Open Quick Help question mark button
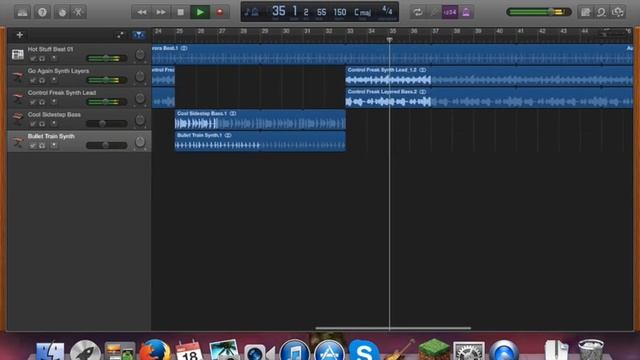The image size is (640, 360). click(x=42, y=12)
